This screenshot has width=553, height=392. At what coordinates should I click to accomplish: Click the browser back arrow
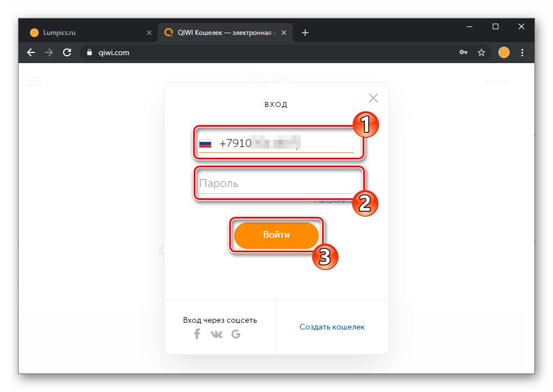[x=31, y=52]
